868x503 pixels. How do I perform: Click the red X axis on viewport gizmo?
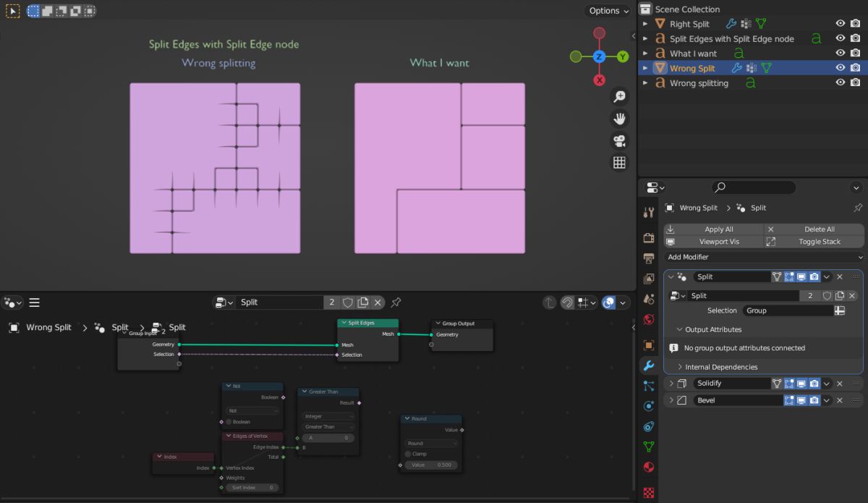(x=599, y=80)
